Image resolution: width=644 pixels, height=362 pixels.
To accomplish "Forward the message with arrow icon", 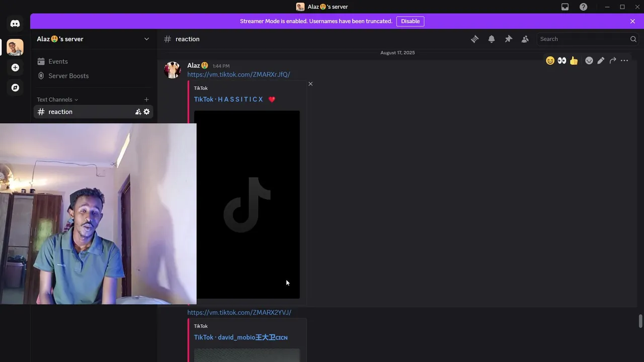I will point(613,60).
